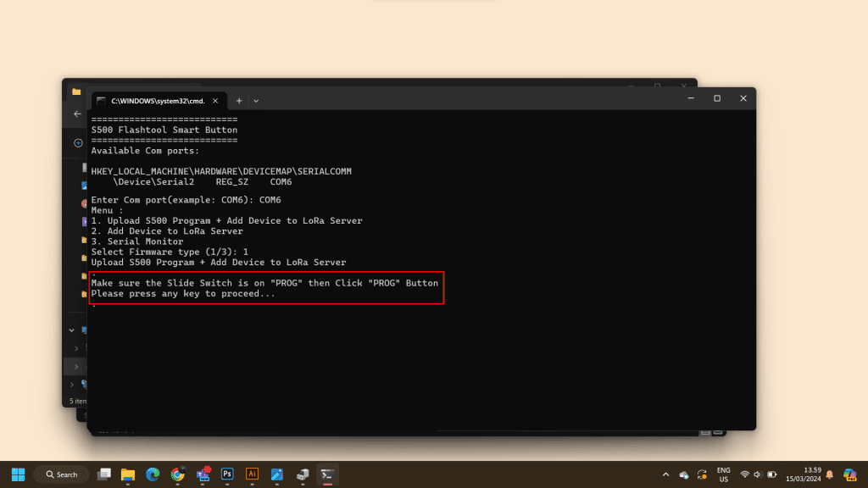Click the Wi-Fi network icon

tap(744, 474)
